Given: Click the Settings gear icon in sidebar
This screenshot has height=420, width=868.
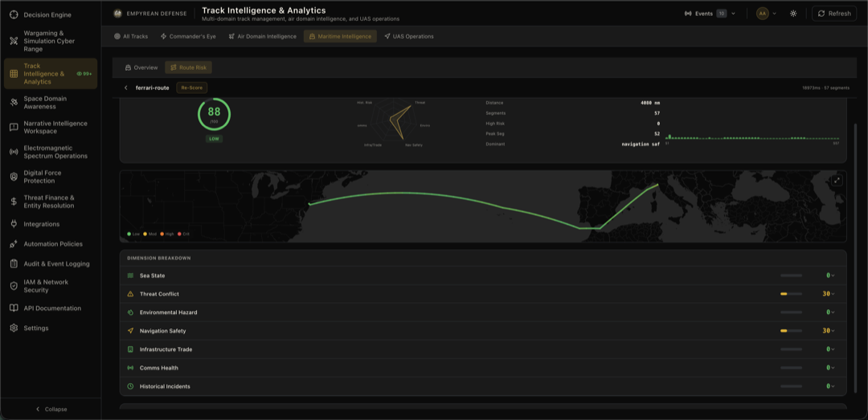Looking at the screenshot, I should pyautogui.click(x=14, y=328).
